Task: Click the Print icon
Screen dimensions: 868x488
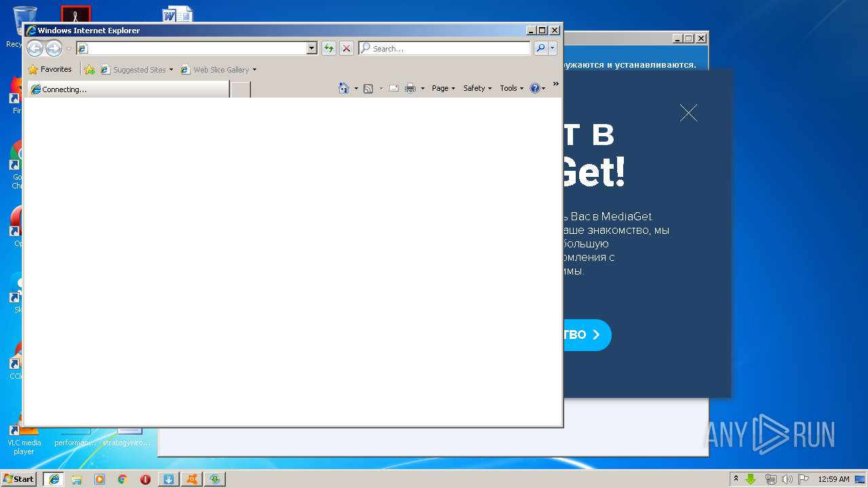Action: 410,88
